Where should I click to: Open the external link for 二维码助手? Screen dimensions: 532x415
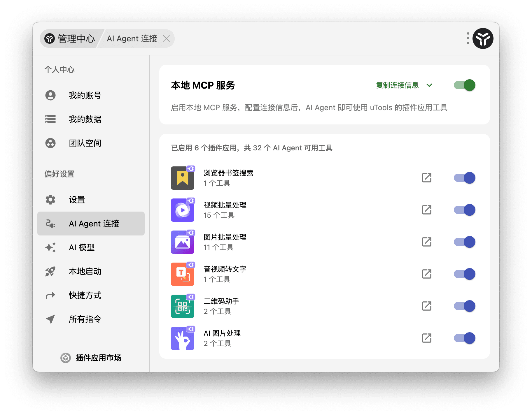pos(427,306)
